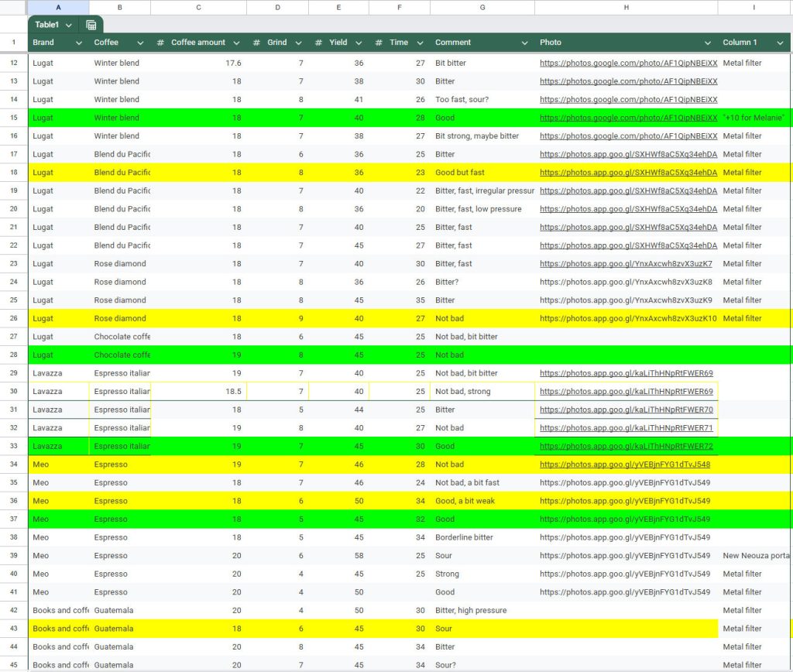Select the "Bitter, high pressure" comment cell
This screenshot has width=793, height=672.
pos(482,610)
